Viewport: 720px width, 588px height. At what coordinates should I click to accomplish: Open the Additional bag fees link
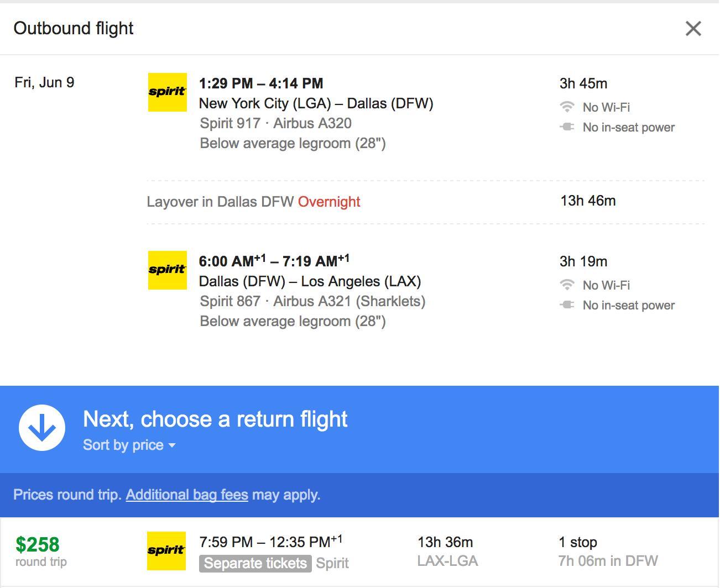pyautogui.click(x=187, y=494)
